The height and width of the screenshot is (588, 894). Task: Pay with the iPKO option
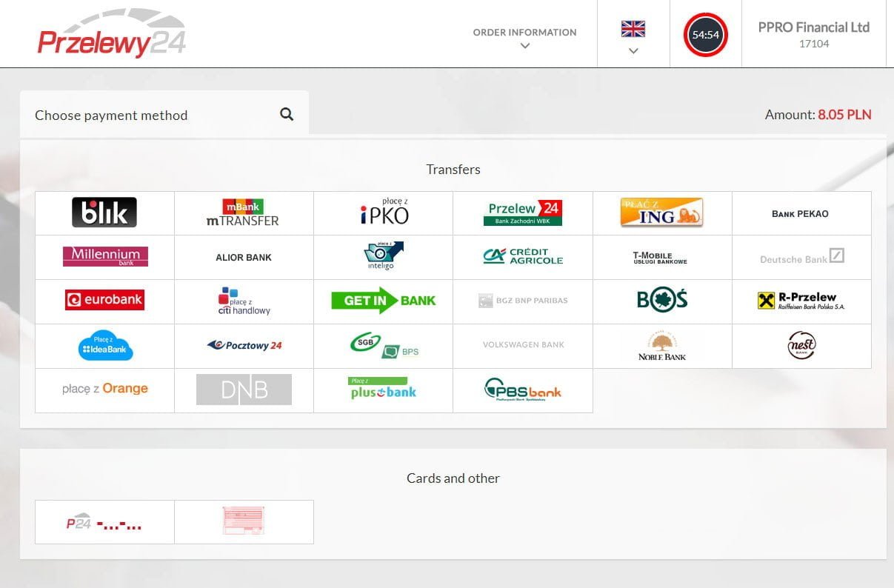coord(383,213)
